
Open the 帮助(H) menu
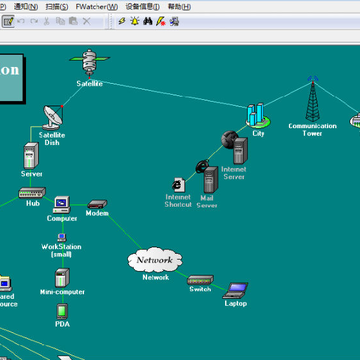point(179,7)
